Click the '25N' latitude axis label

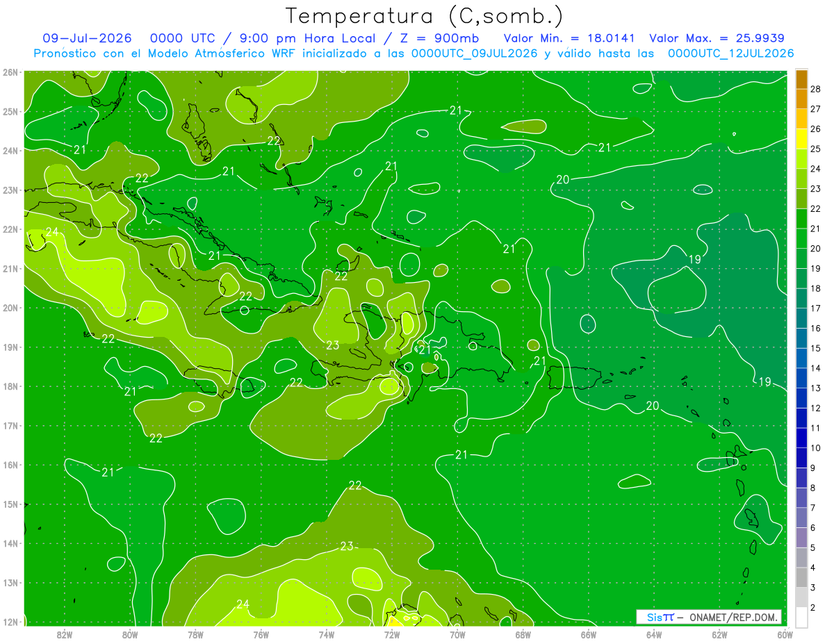pyautogui.click(x=10, y=111)
